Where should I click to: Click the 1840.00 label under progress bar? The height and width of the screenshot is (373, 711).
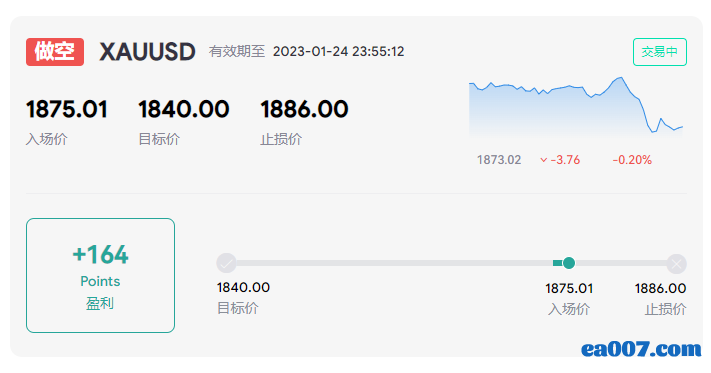pyautogui.click(x=243, y=287)
